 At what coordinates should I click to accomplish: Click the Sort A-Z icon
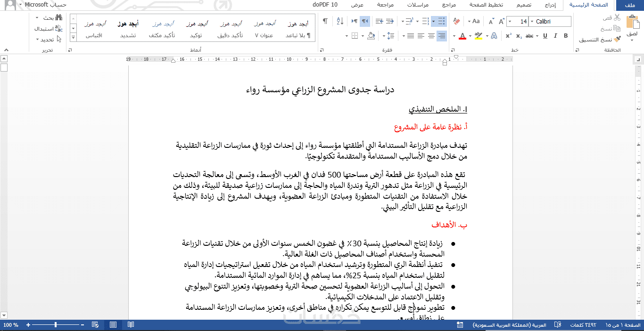coord(340,21)
